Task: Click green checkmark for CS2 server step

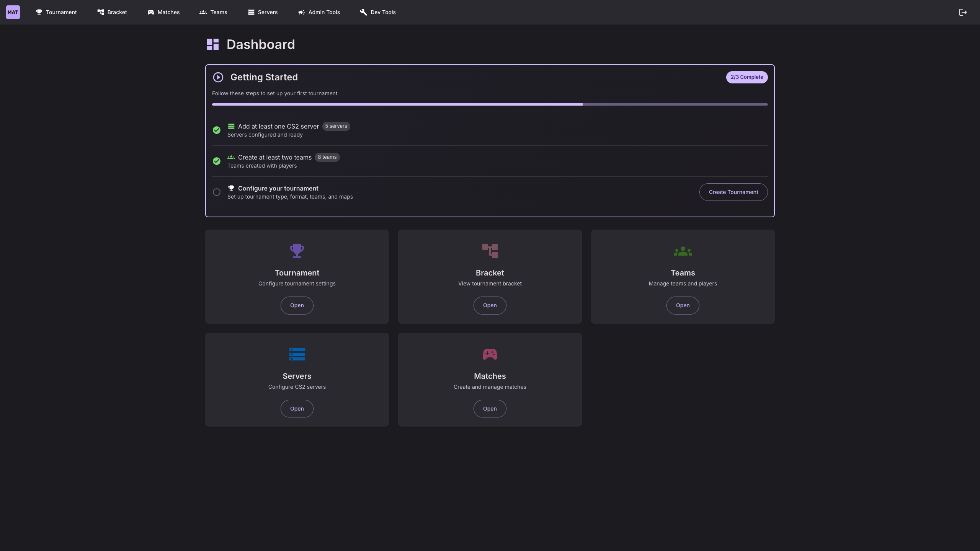Action: pyautogui.click(x=217, y=130)
